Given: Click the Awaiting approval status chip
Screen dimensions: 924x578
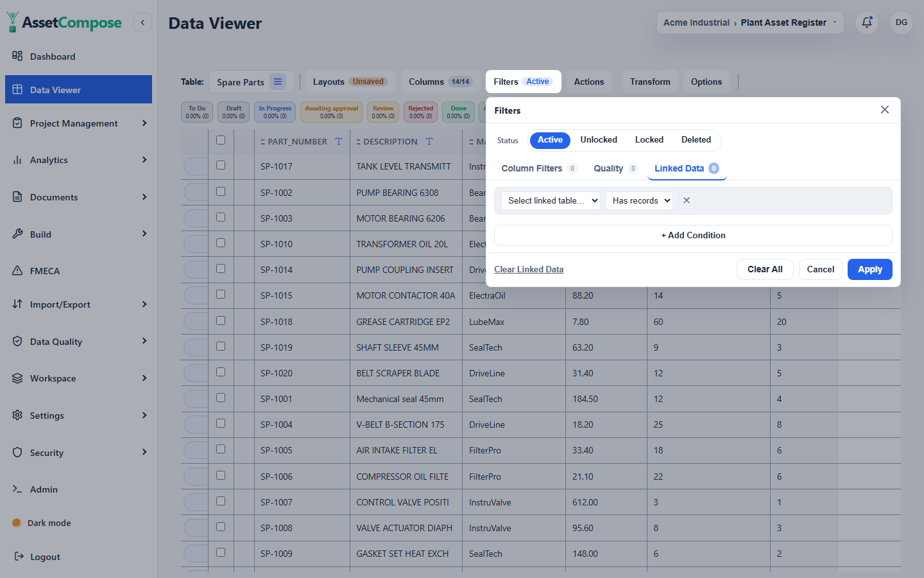Looking at the screenshot, I should [x=332, y=112].
